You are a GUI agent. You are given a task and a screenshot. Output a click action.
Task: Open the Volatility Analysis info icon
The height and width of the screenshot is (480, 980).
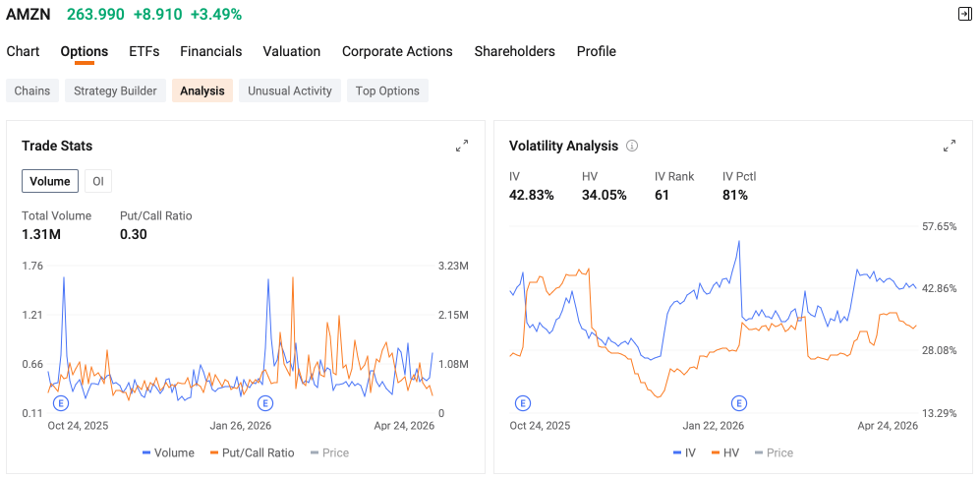pos(632,147)
